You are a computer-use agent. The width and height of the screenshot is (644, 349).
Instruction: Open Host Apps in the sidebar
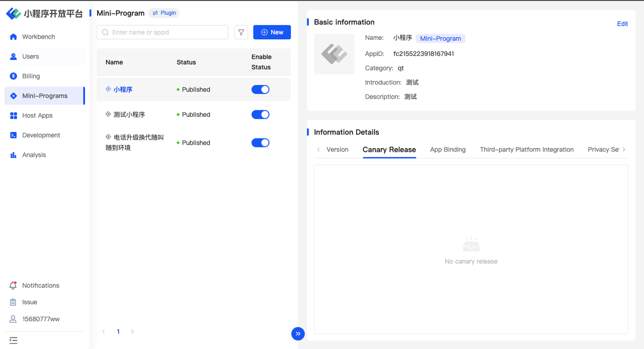tap(45, 115)
